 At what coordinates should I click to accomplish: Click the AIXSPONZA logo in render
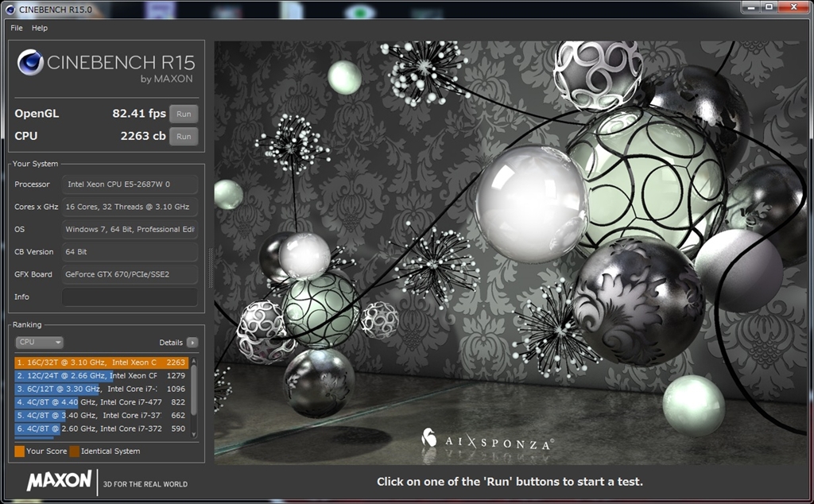488,441
